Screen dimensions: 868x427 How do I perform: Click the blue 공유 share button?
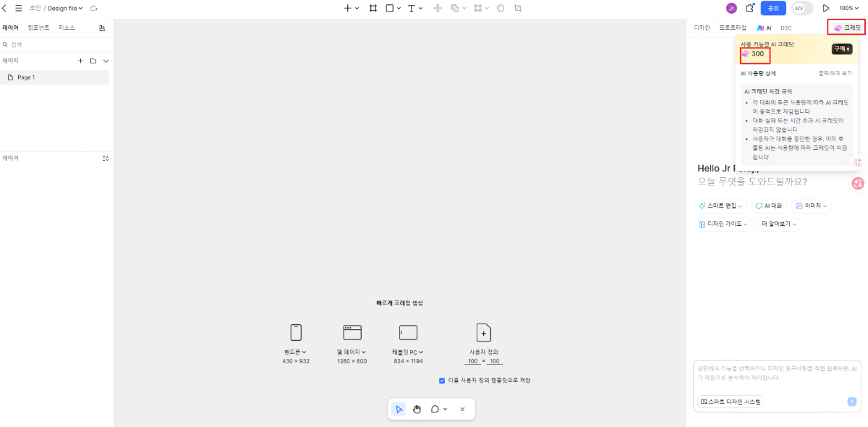(x=773, y=8)
